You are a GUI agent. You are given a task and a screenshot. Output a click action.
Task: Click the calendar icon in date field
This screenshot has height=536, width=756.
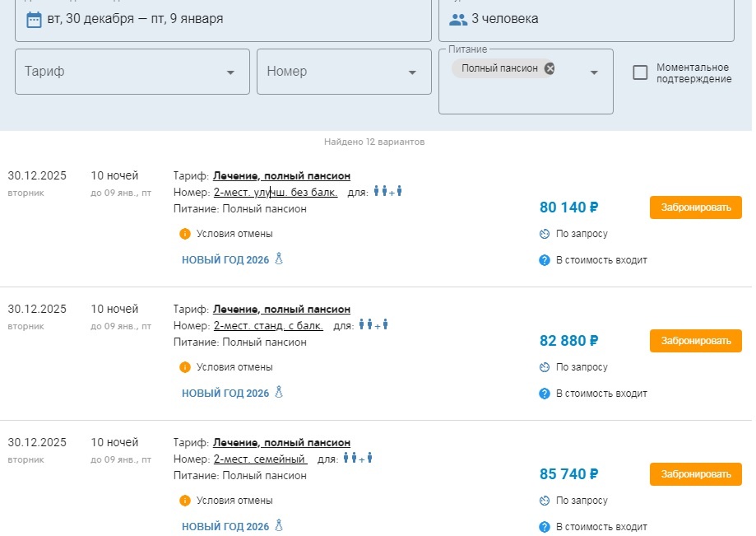click(x=34, y=19)
